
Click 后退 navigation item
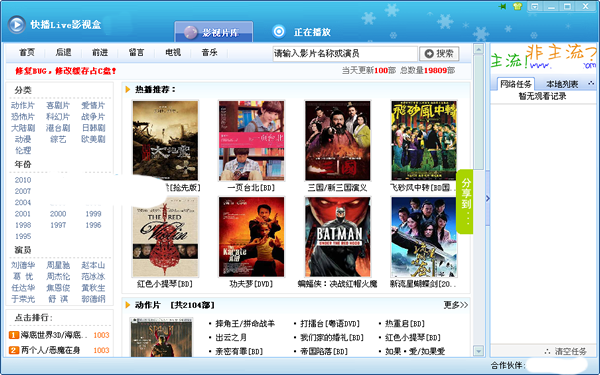click(63, 52)
